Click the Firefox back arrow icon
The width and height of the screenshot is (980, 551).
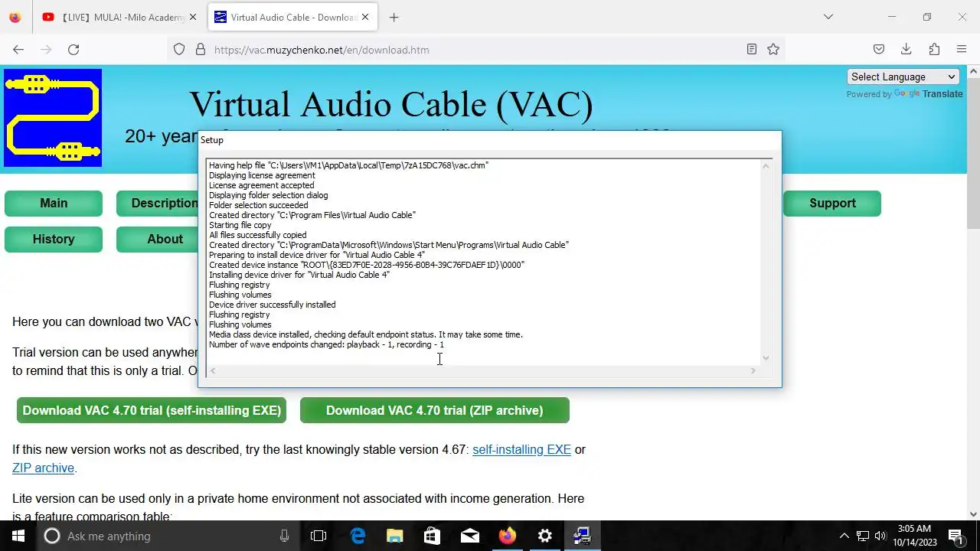click(x=18, y=50)
